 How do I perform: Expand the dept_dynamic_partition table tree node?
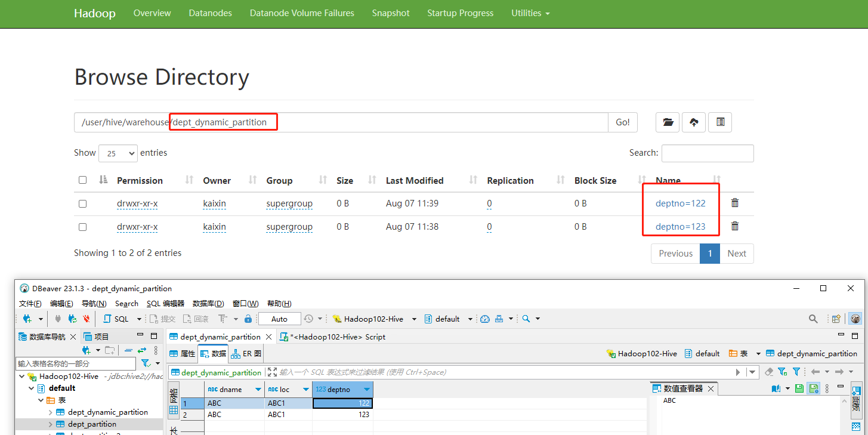click(50, 412)
